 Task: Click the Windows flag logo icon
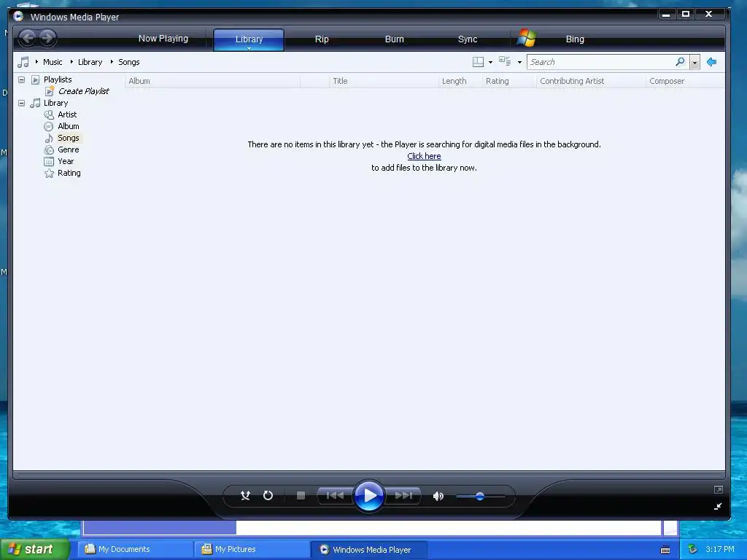tap(527, 38)
